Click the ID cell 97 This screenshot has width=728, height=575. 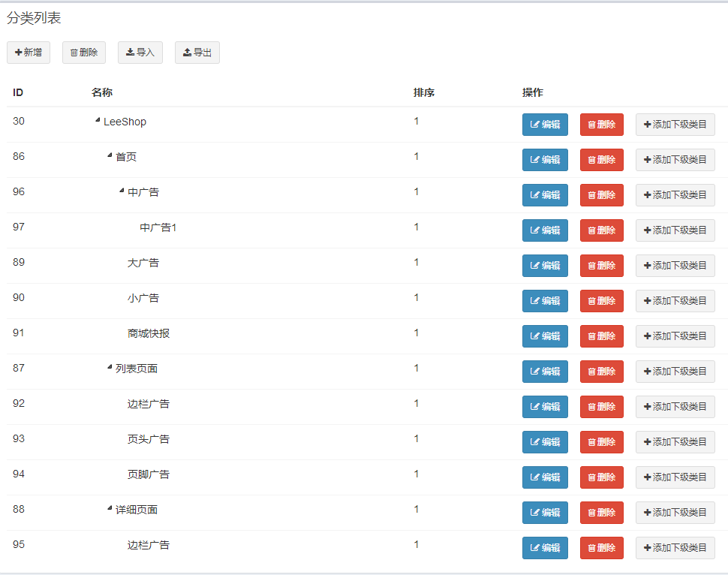click(x=19, y=227)
